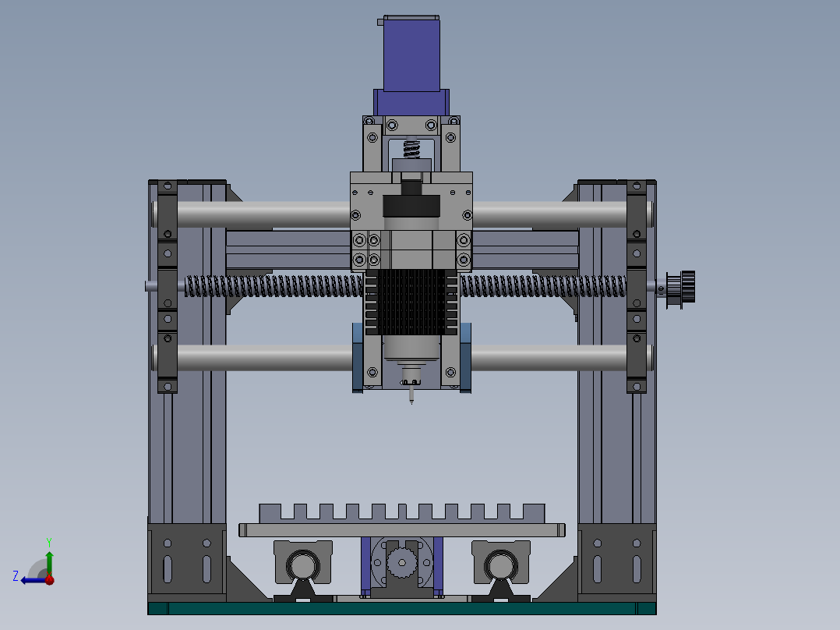
Task: Select the right linear bearing block under the table
Action: (x=501, y=563)
